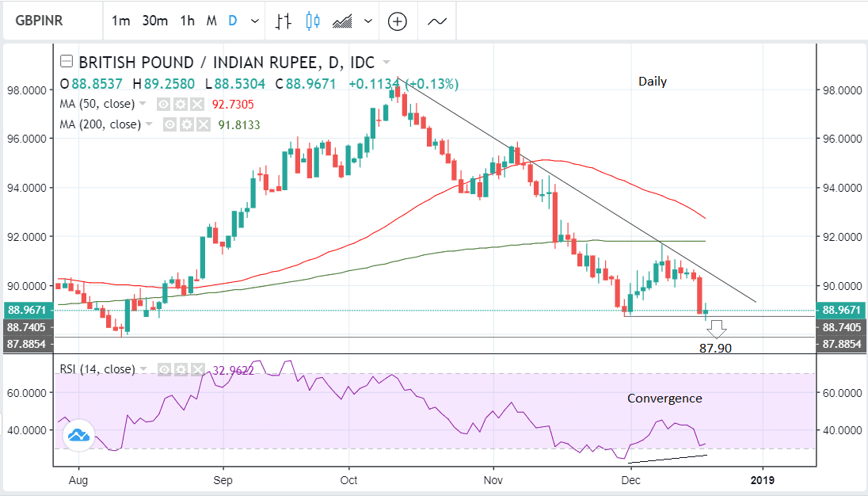Select the 30m timeframe

click(154, 21)
